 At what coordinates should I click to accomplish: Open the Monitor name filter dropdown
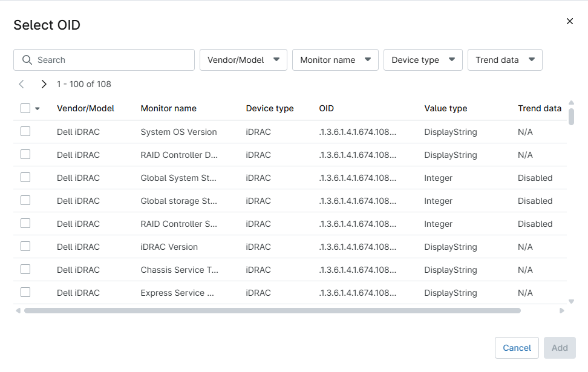click(335, 60)
